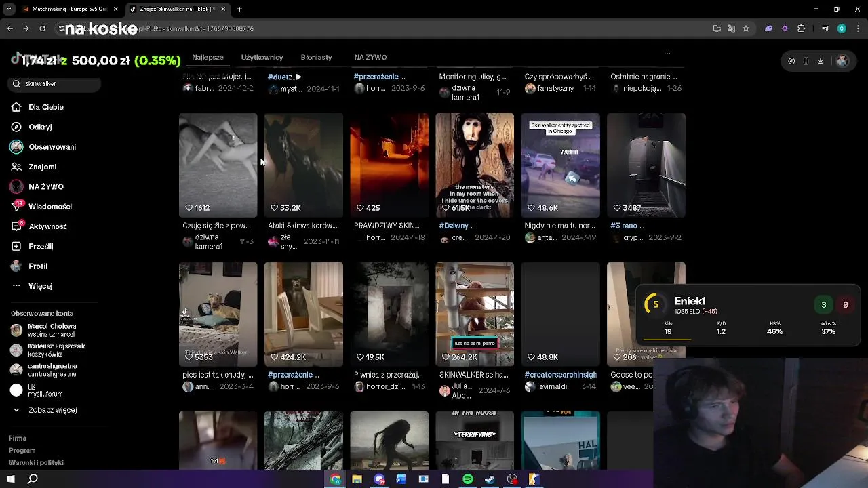Screen dimensions: 868x488
Task: Switch to Błoniasty results tab
Action: 316,57
